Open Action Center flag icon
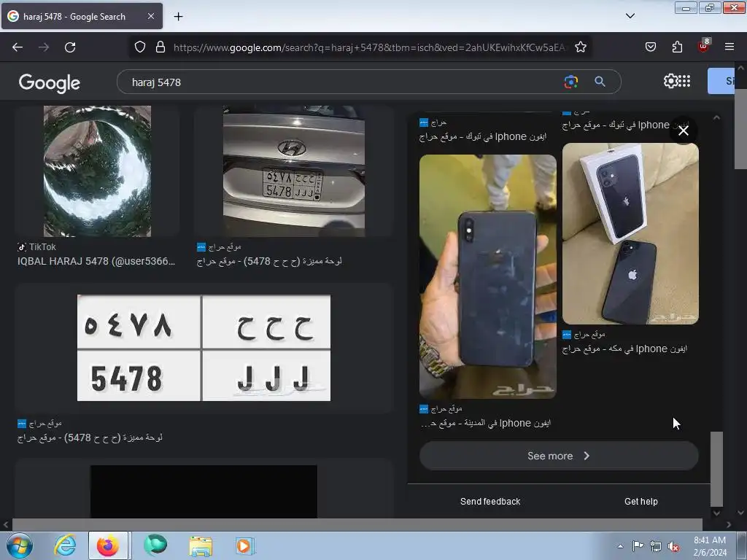Screen dimensions: 747x560 (x=638, y=546)
